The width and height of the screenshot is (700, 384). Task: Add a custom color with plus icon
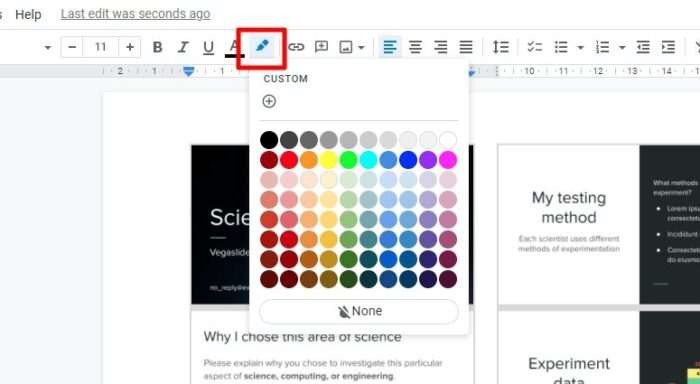coord(269,101)
